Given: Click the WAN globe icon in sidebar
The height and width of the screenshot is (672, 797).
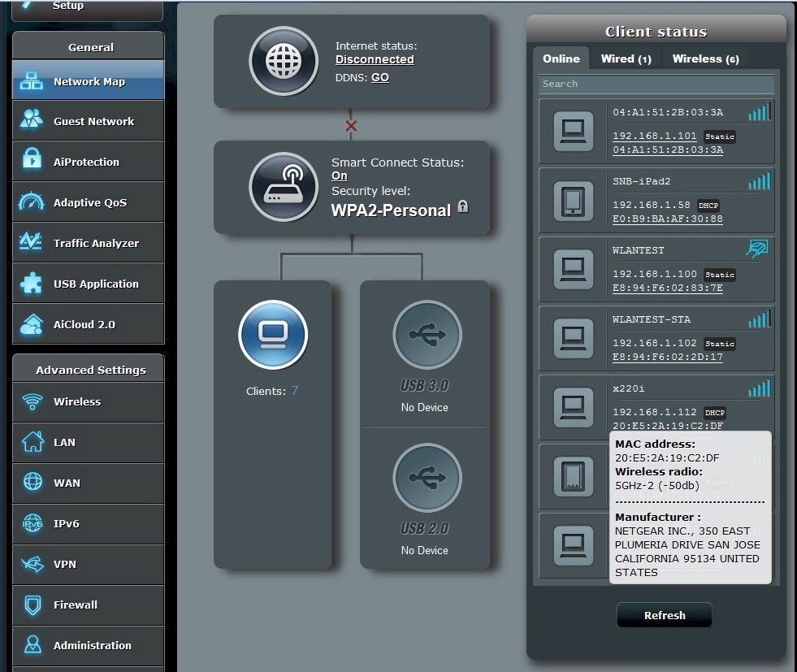Looking at the screenshot, I should pyautogui.click(x=33, y=481).
